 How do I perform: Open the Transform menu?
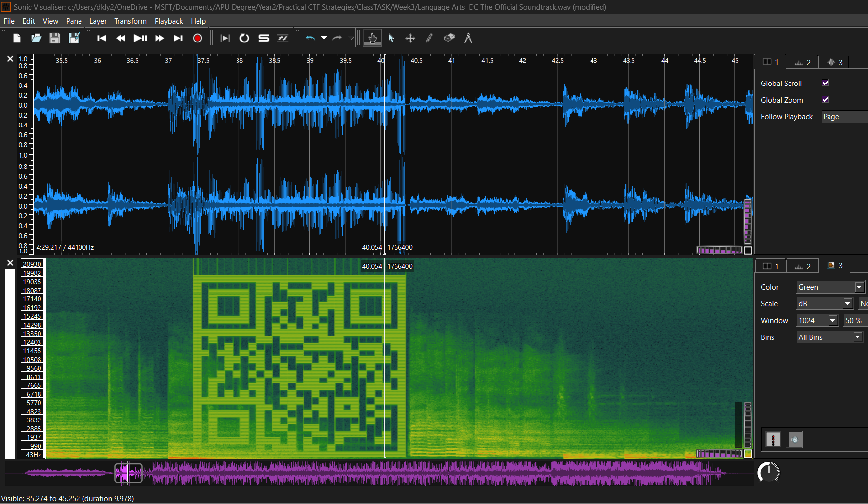click(130, 21)
